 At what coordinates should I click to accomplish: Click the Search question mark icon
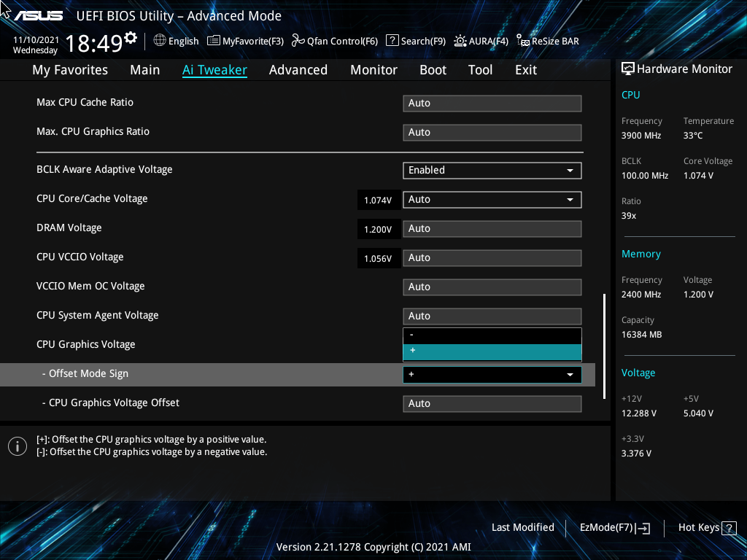pyautogui.click(x=392, y=41)
